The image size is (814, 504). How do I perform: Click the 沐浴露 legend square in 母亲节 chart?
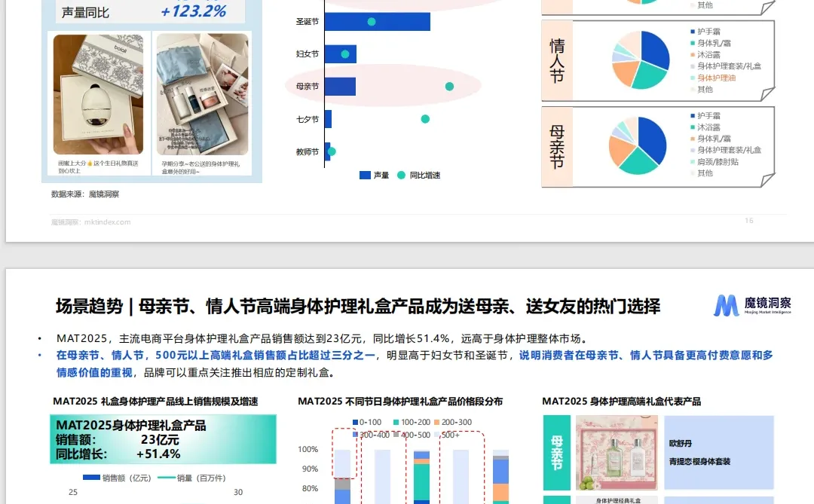click(692, 126)
